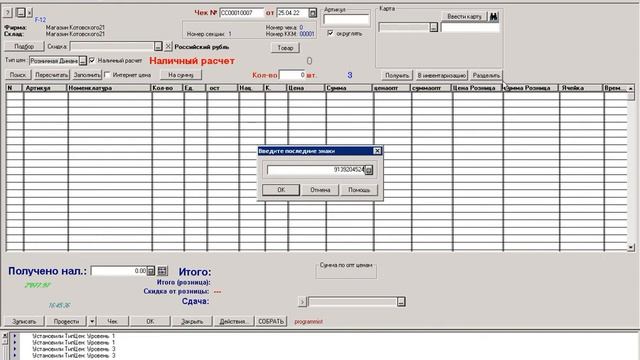Open the calendar picker beside date 25.04.22

313,13
